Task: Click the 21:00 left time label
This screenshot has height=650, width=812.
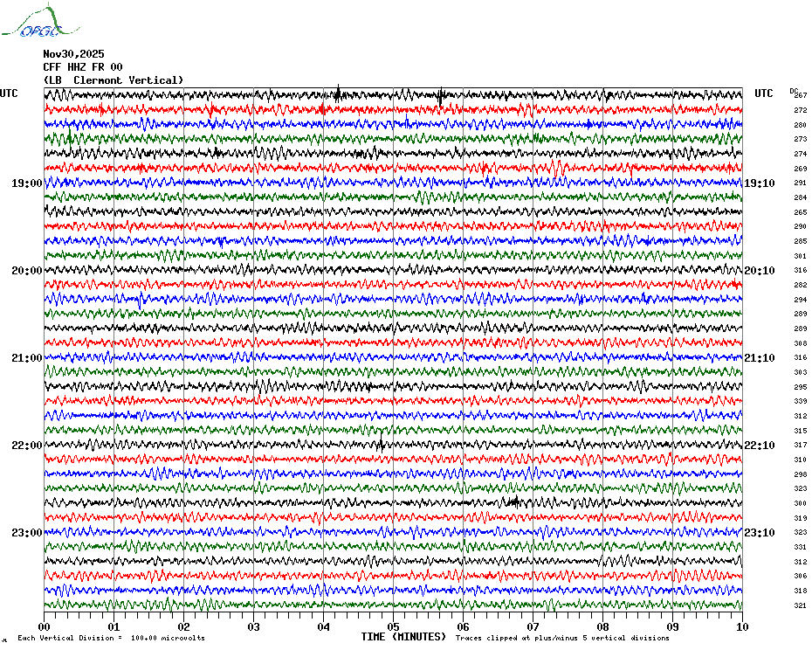Action: 27,358
